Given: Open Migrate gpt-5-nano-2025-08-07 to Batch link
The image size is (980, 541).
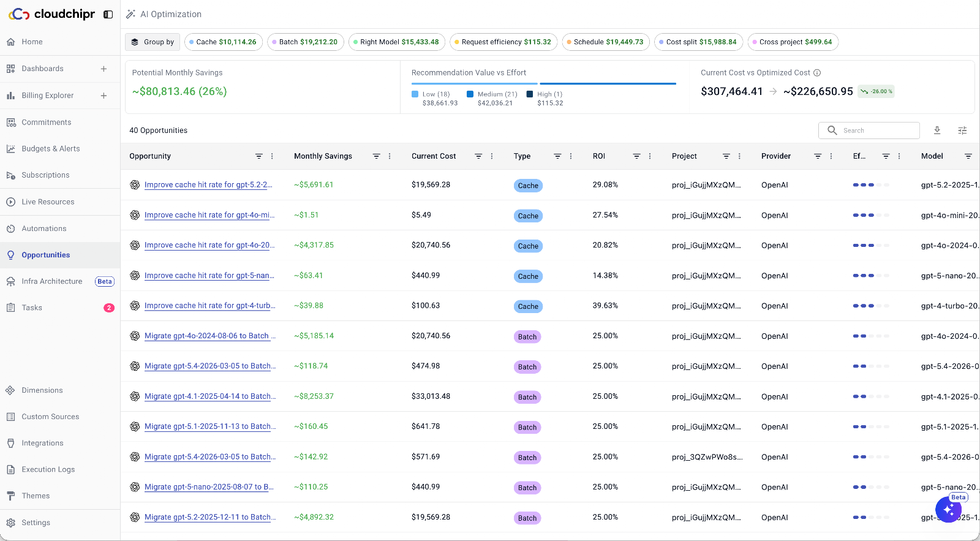Looking at the screenshot, I should click(x=209, y=487).
